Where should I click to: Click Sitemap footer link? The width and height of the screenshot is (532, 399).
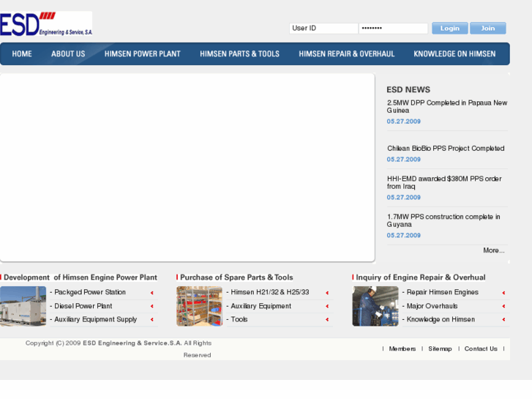(440, 348)
